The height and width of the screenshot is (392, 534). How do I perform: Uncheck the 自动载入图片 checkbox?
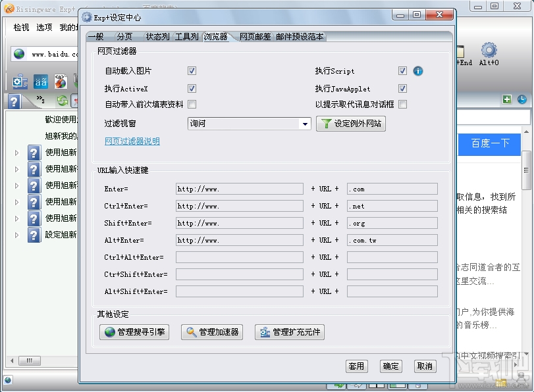pyautogui.click(x=192, y=70)
